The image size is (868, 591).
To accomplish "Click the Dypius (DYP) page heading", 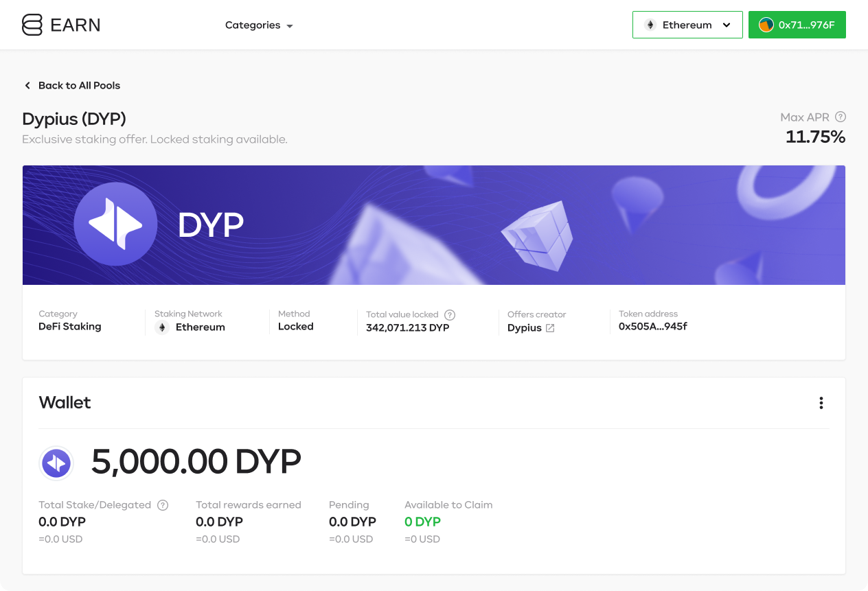I will click(74, 119).
